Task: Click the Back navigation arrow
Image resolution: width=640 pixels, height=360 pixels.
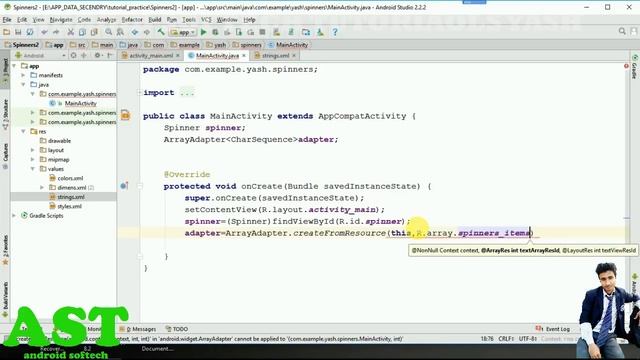Action: tap(135, 32)
